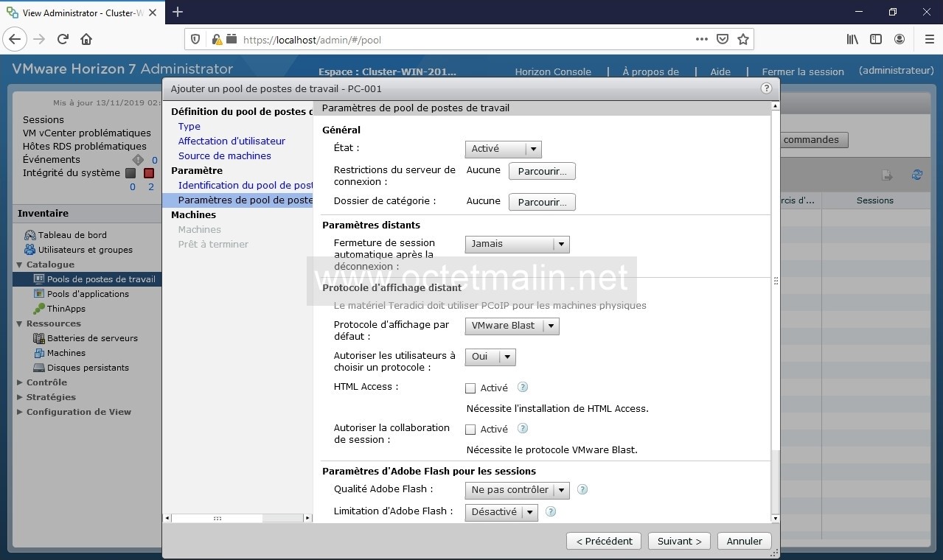The width and height of the screenshot is (943, 560).
Task: Open Batteries de serveurs in the inventory
Action: point(92,338)
